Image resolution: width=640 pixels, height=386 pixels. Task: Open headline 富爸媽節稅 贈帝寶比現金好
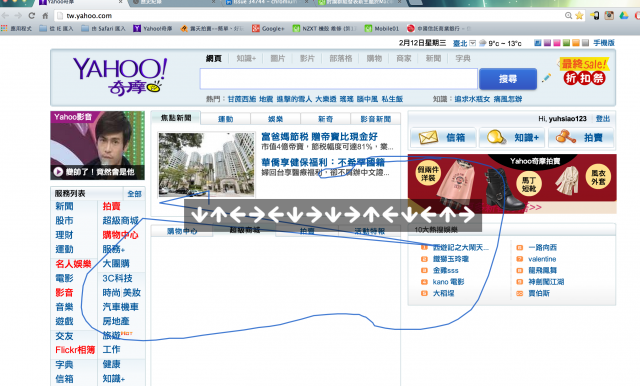[320, 136]
